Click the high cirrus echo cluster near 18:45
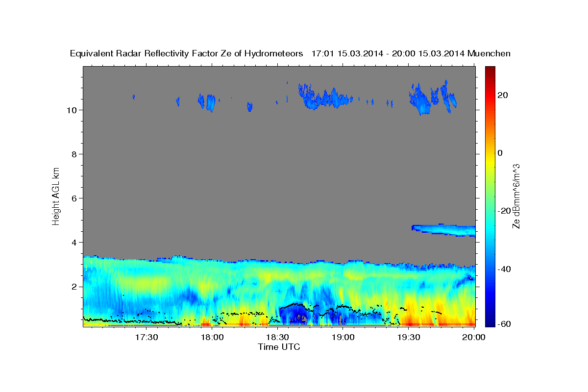This screenshot has width=588, height=392. [325, 97]
